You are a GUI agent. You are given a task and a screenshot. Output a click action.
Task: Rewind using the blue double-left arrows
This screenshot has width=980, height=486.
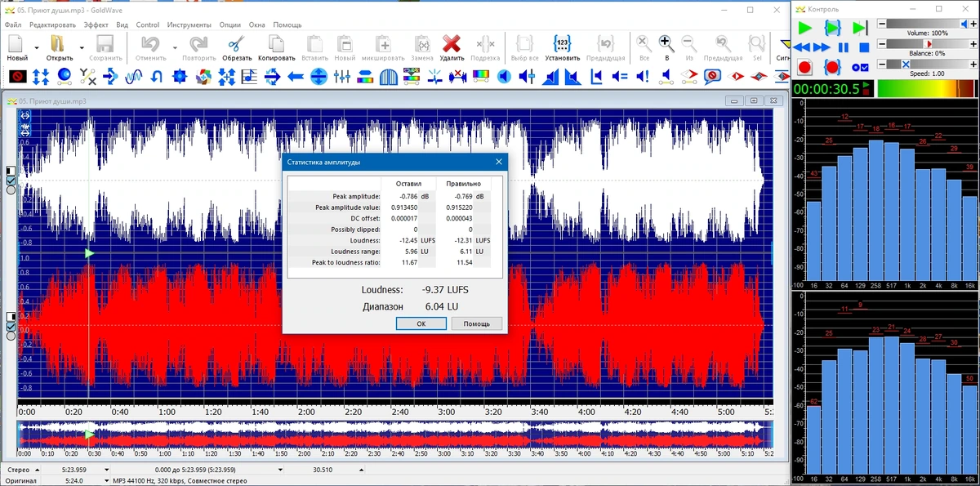802,47
